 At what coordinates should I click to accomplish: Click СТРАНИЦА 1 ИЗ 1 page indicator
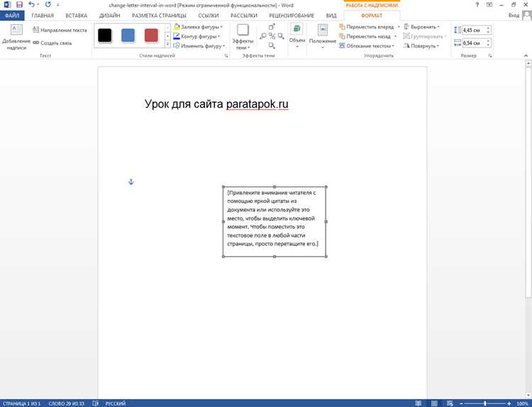[x=22, y=403]
